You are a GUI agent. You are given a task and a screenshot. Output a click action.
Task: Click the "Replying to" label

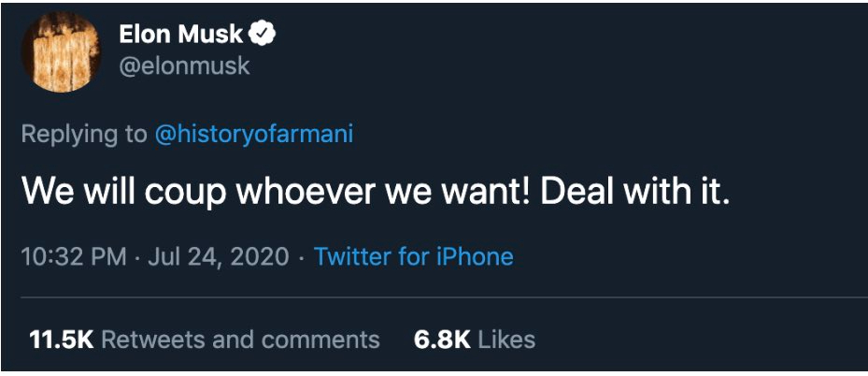coord(84,134)
